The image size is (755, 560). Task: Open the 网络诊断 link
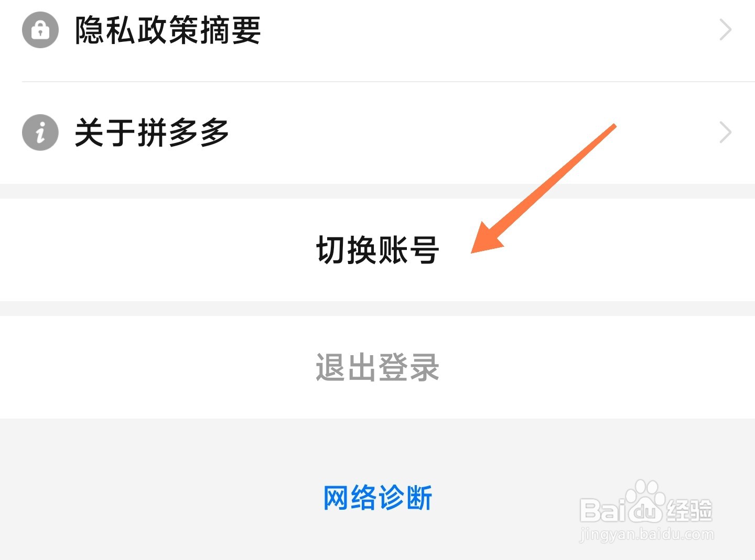377,498
